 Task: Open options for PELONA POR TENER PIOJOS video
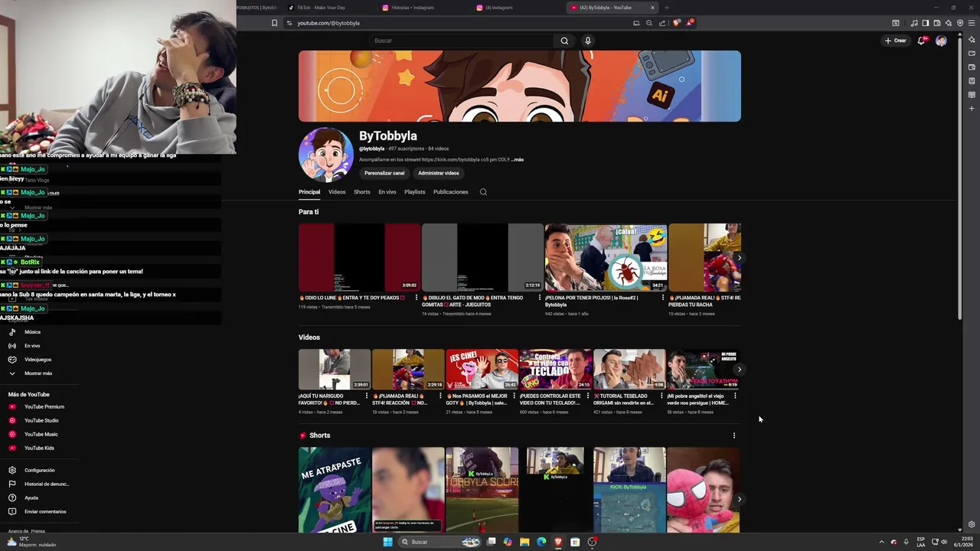pos(663,298)
